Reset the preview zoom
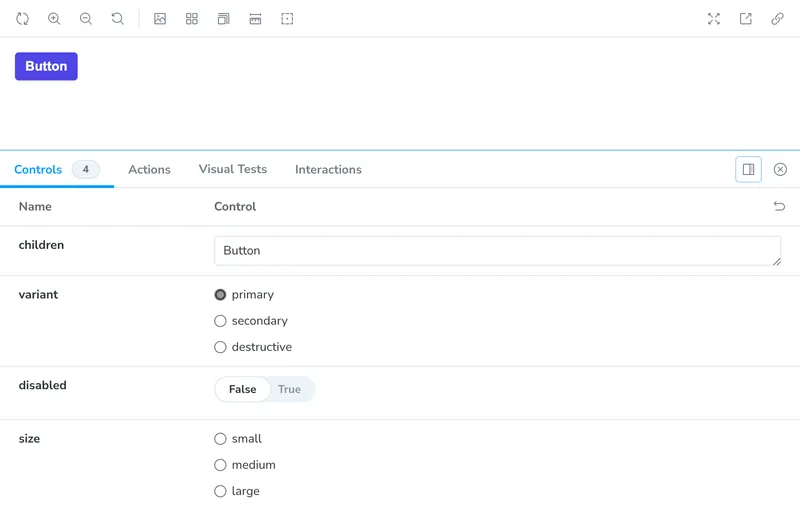The image size is (800, 523). pos(118,19)
